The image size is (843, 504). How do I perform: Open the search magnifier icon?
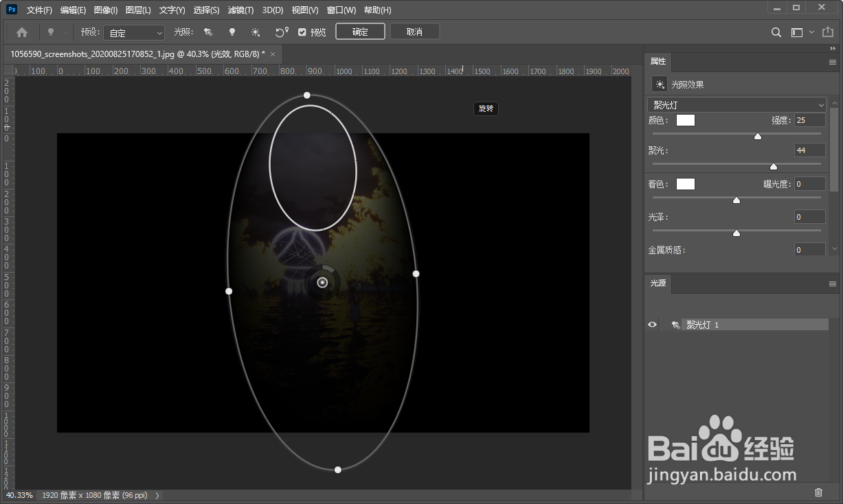(x=776, y=32)
